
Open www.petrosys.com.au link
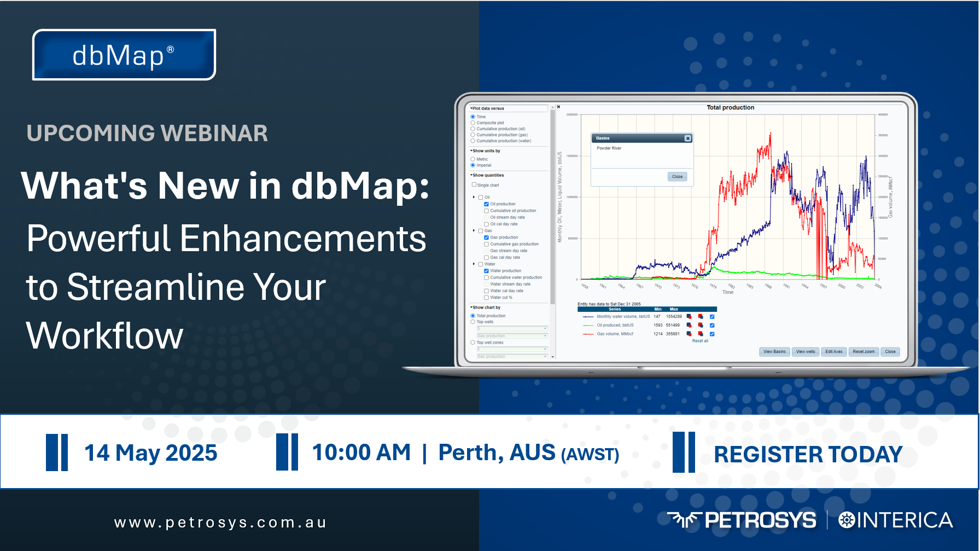tap(220, 523)
